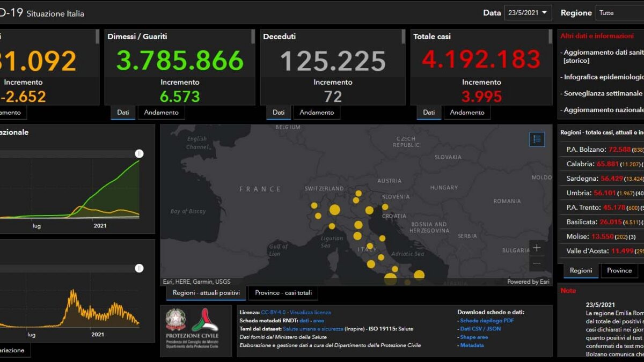Download Dati CSV / JSON link
The image size is (644, 362).
coord(480,329)
